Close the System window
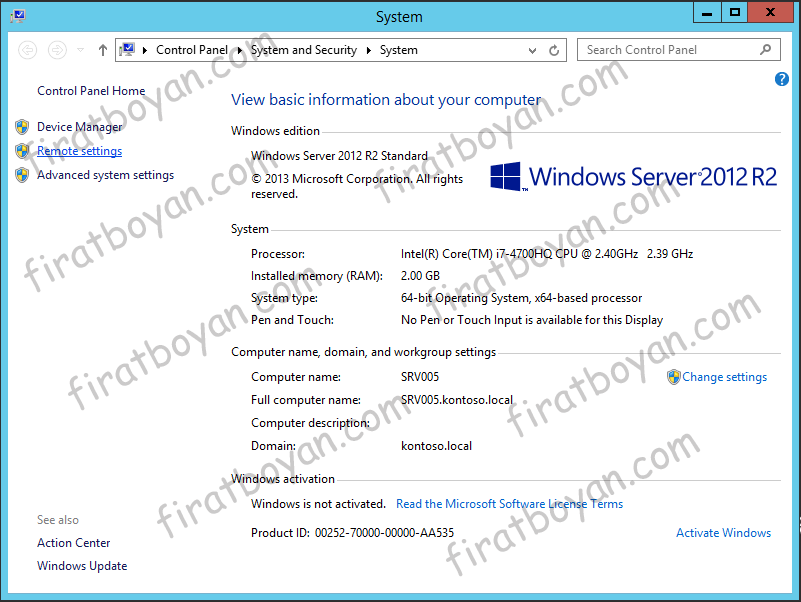 coord(770,12)
